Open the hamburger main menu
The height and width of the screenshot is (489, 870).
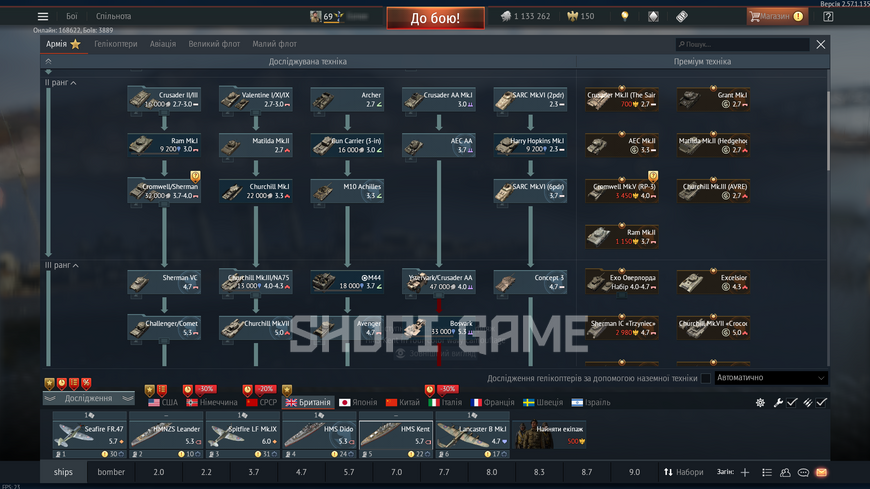pos(43,16)
